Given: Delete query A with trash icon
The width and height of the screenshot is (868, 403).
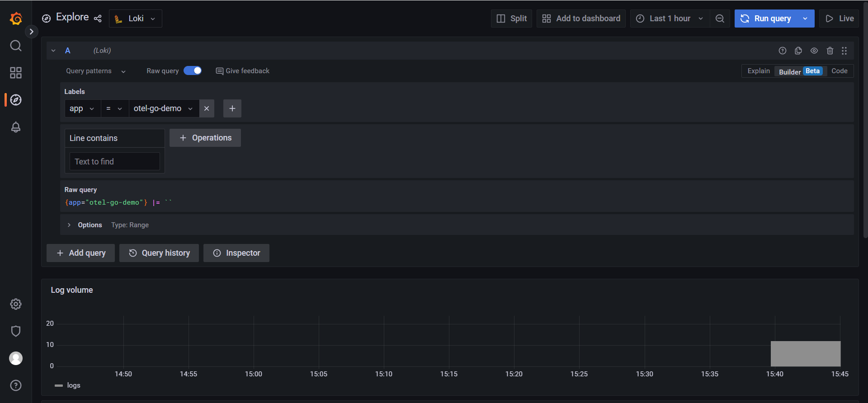Looking at the screenshot, I should [x=830, y=51].
